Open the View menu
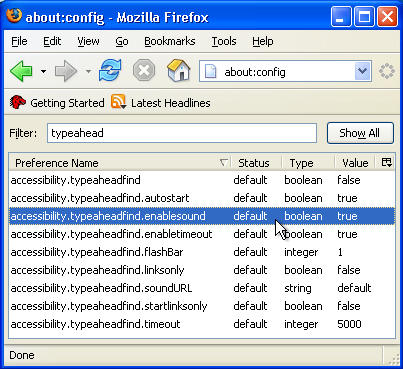Screen dimensions: 403x369 click(88, 41)
